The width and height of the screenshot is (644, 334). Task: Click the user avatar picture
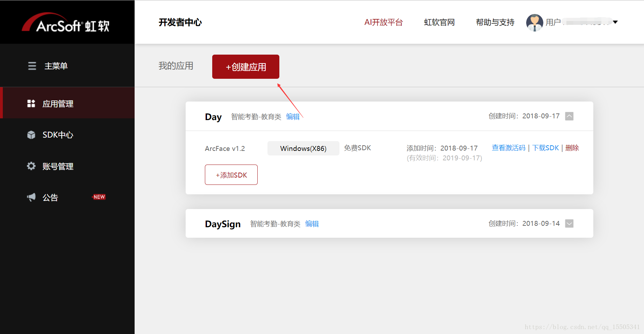pyautogui.click(x=535, y=23)
